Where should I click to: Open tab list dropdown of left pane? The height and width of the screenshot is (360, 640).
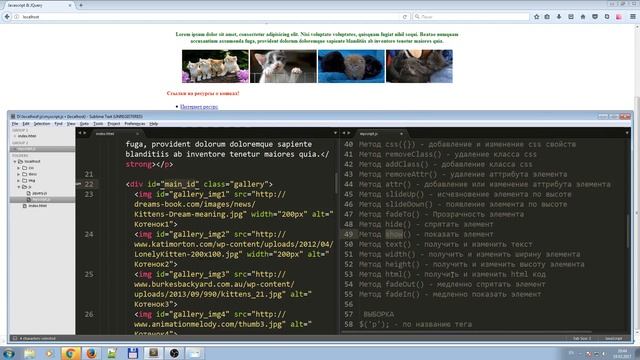tap(335, 133)
